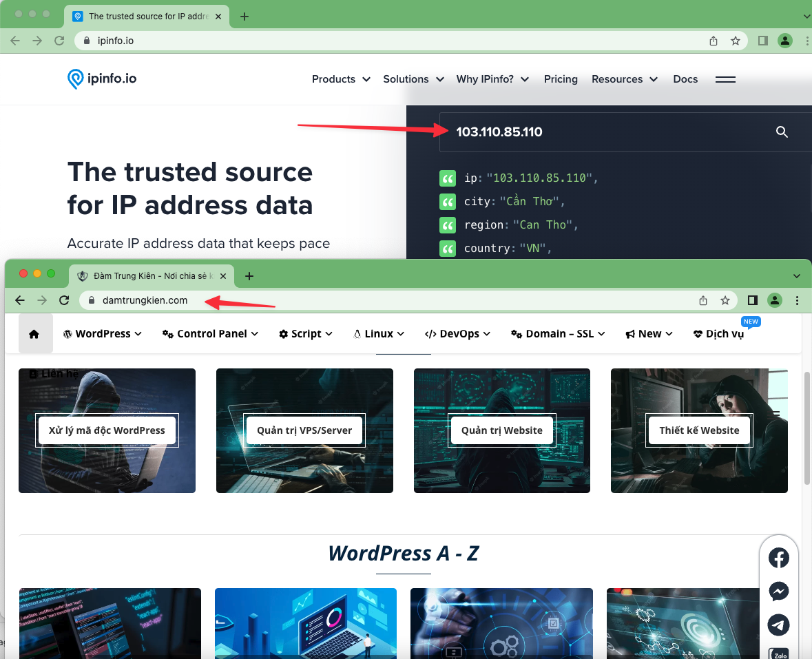Open the Telegram floating contact icon
The width and height of the screenshot is (812, 659).
(x=778, y=625)
